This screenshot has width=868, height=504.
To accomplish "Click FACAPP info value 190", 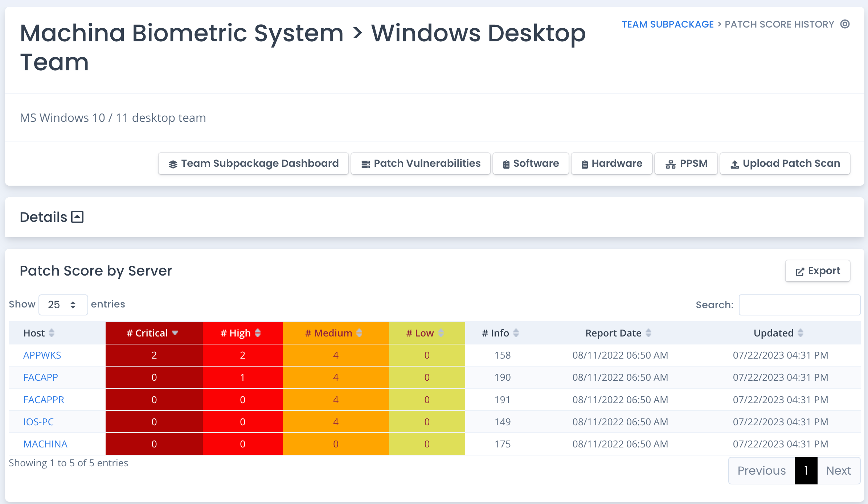I will click(502, 377).
